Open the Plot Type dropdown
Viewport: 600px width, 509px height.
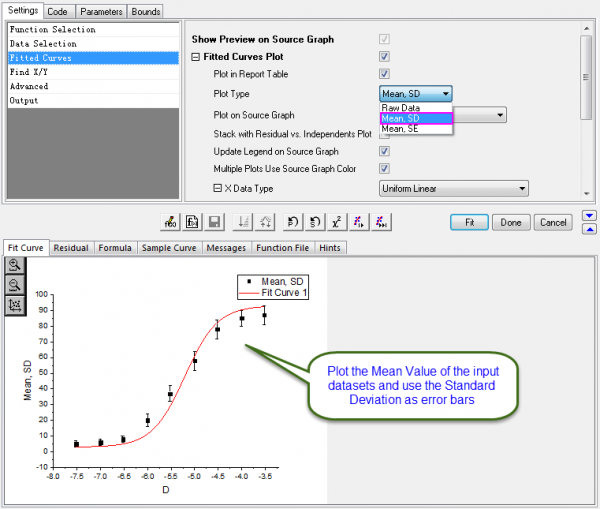417,93
